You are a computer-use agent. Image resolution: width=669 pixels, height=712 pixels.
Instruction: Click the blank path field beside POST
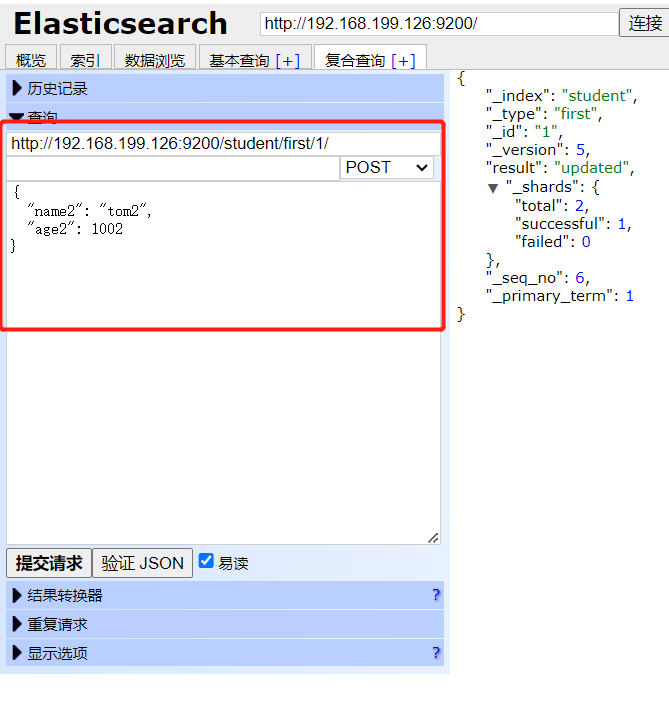pyautogui.click(x=173, y=168)
